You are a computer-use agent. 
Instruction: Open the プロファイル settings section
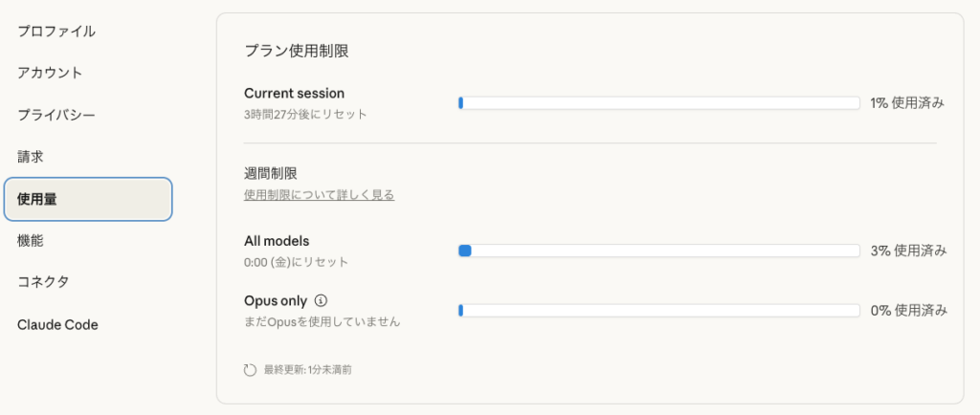click(x=56, y=31)
